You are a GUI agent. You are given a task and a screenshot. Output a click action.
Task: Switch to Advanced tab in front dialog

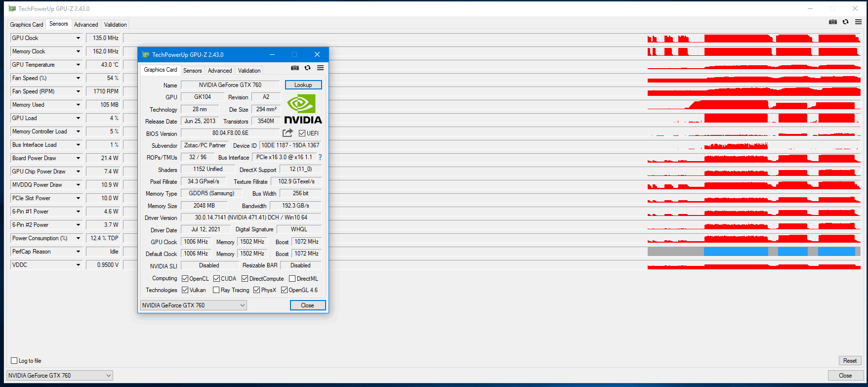tap(220, 71)
